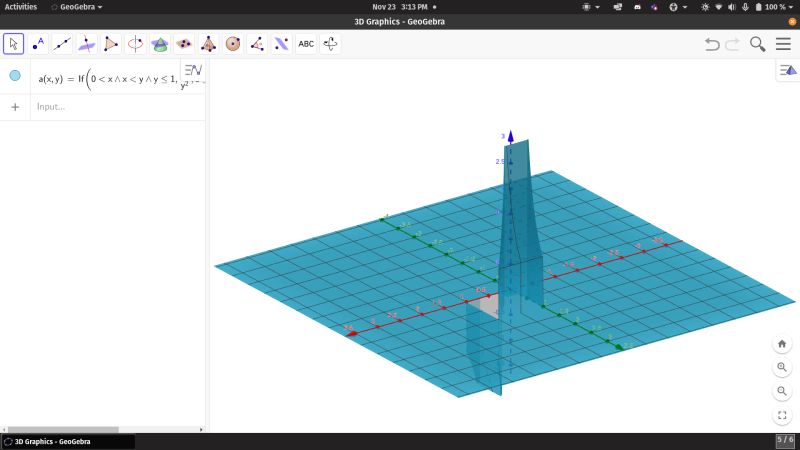Open the 3D Graphics style bar toggle
The height and width of the screenshot is (450, 800).
[788, 70]
